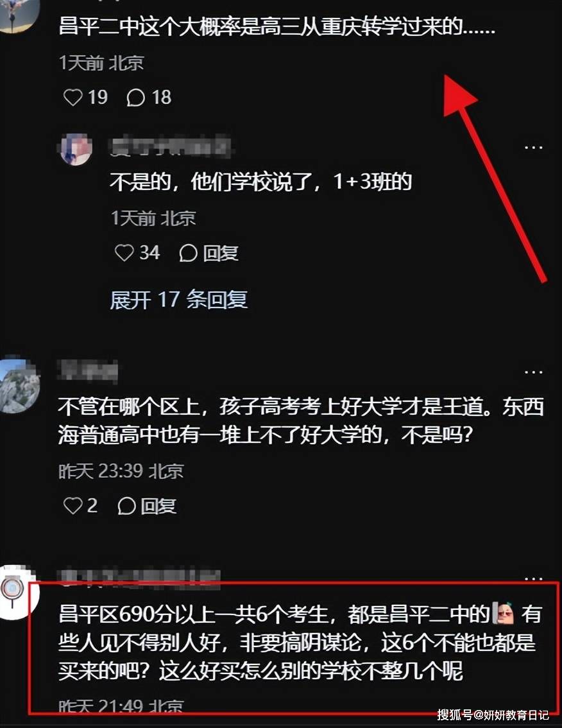Open blurred username above 不是的 reply

(x=171, y=147)
